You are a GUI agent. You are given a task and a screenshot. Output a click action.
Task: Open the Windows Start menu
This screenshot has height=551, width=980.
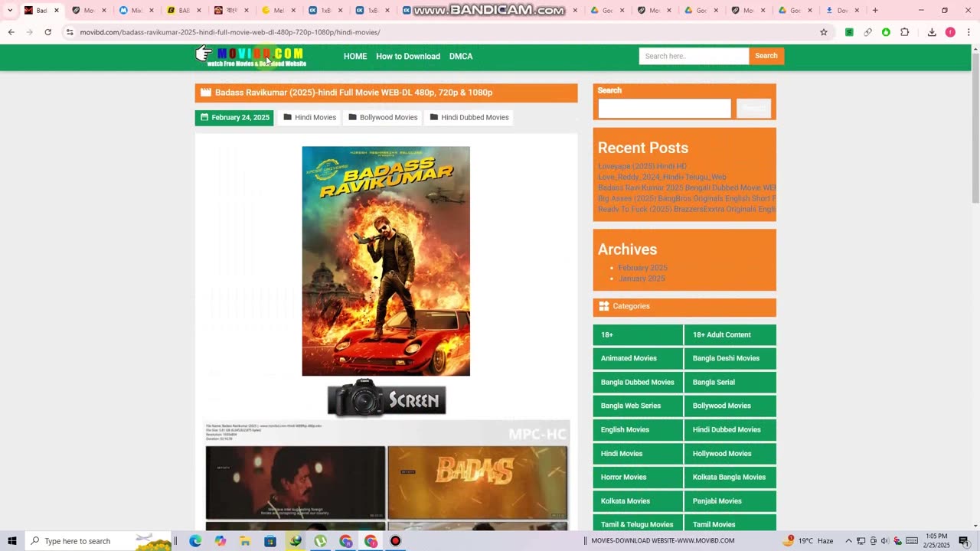click(11, 541)
